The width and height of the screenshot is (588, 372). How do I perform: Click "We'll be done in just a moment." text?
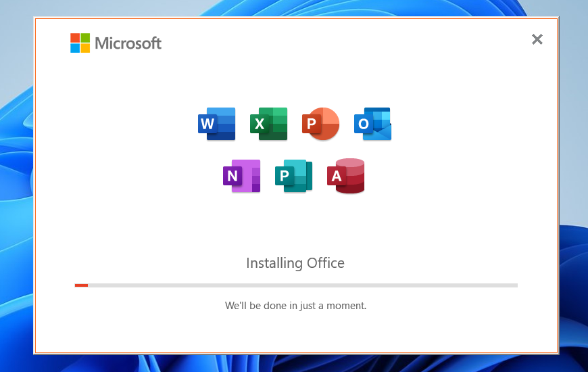coord(295,306)
